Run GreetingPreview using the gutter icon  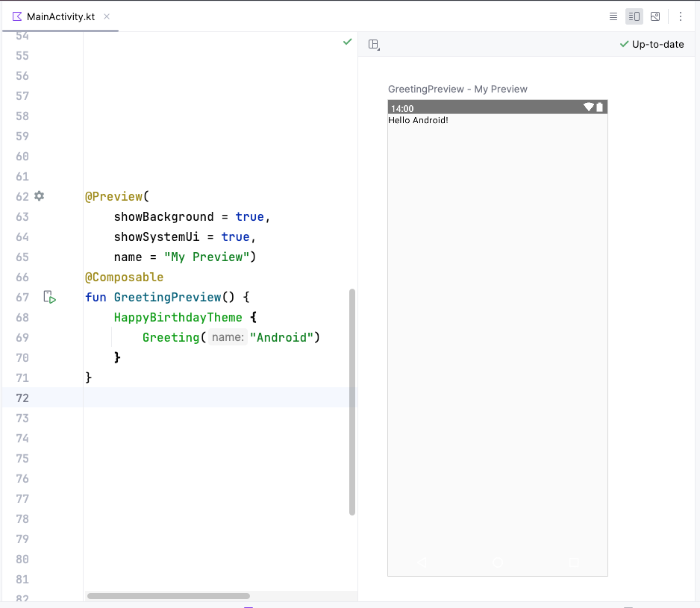(x=49, y=298)
